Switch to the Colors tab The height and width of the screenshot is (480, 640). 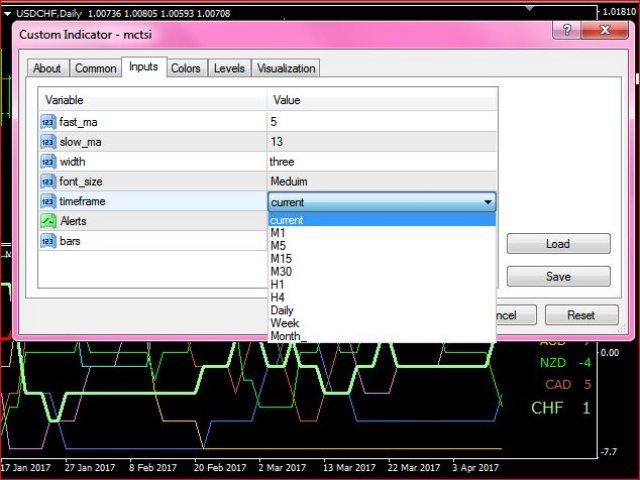[x=185, y=68]
